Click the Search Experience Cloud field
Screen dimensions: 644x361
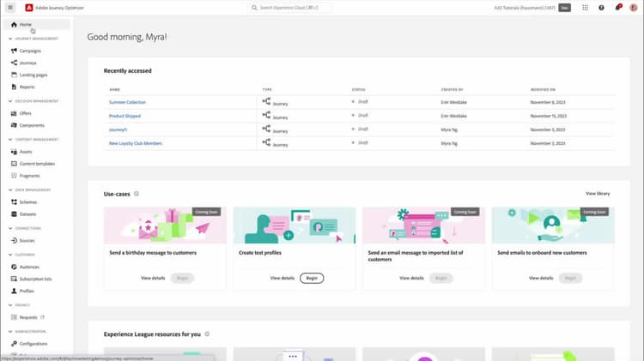coord(289,8)
